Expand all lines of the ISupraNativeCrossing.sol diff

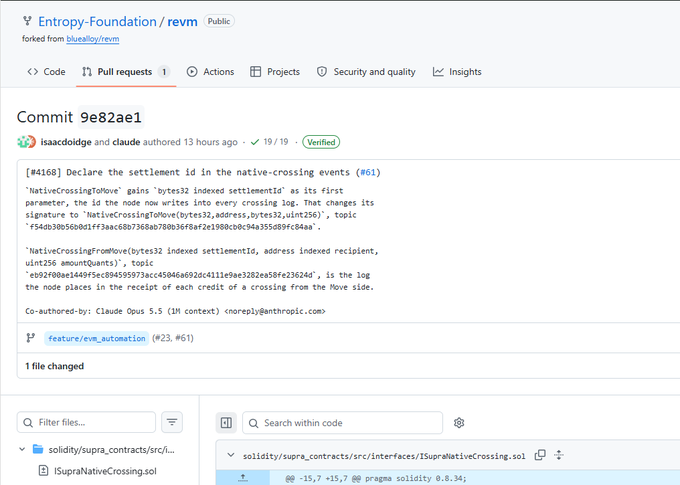(559, 455)
